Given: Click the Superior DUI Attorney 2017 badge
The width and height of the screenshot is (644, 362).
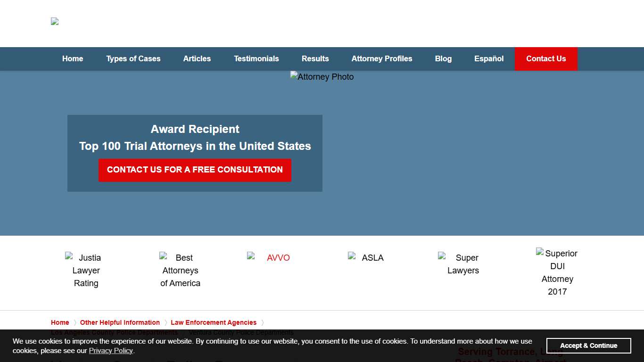Looking at the screenshot, I should coord(557,272).
